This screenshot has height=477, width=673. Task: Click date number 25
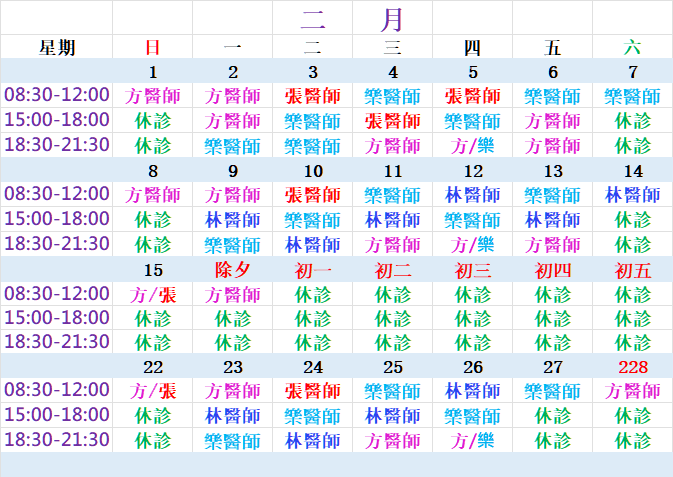[392, 367]
